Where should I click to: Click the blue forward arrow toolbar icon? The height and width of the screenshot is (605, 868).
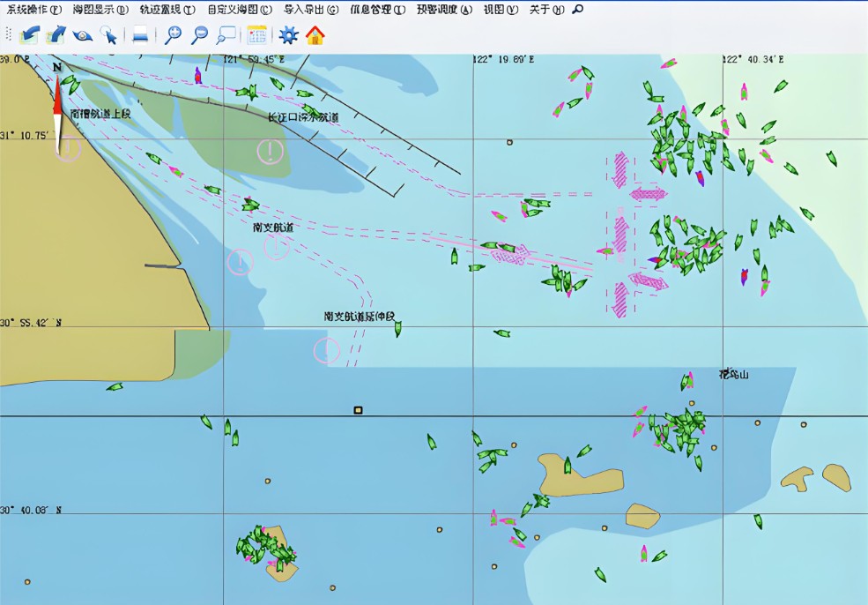point(56,35)
